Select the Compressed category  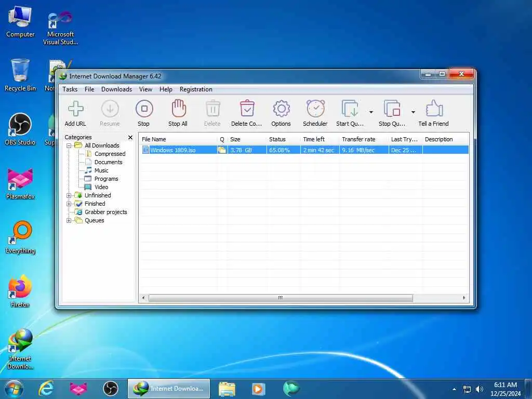pos(110,154)
